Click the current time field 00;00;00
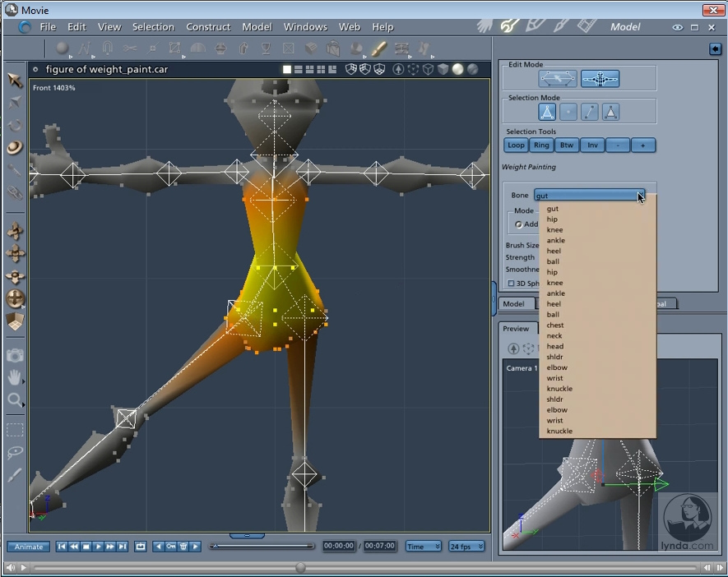Viewport: 728px width, 577px height. click(x=338, y=547)
